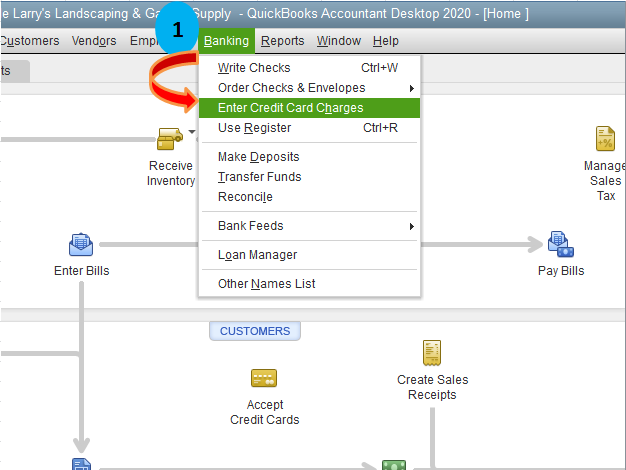Open the Banking menu

[x=226, y=41]
